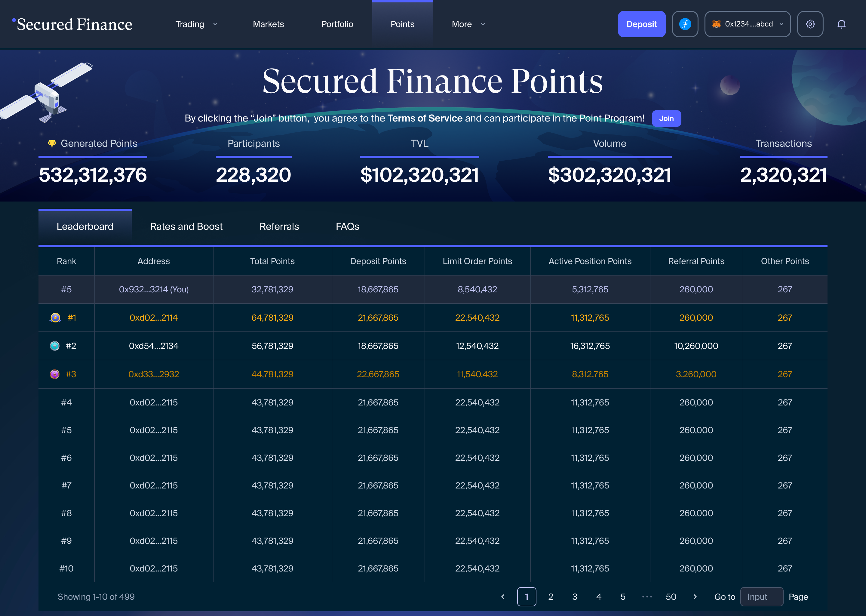
Task: Click Showing 1-10 of 499 text
Action: tap(96, 597)
